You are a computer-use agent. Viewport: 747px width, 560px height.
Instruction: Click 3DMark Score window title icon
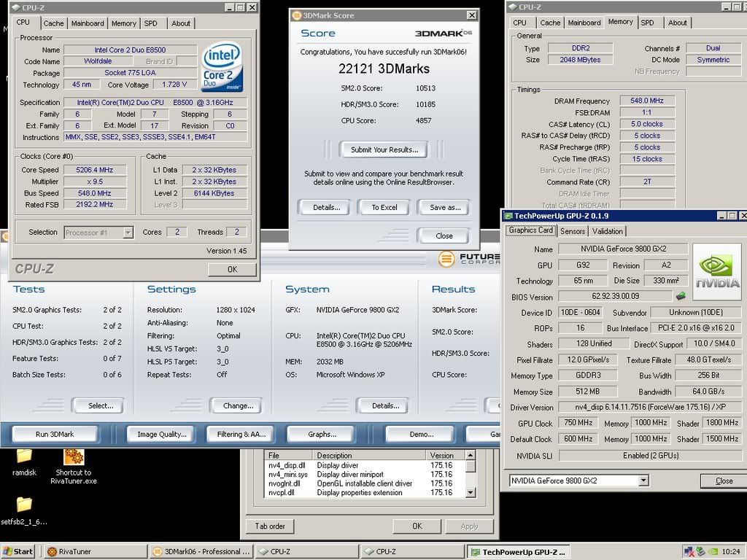coord(297,15)
